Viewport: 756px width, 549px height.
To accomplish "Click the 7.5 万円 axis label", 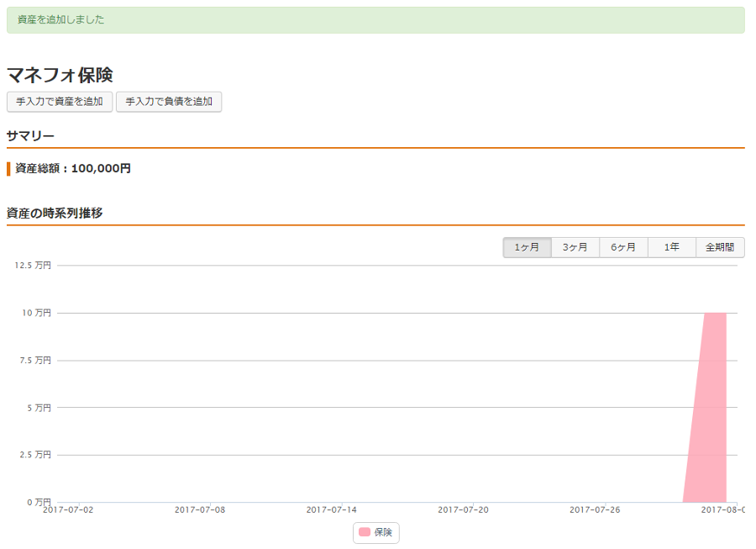I will (35, 361).
